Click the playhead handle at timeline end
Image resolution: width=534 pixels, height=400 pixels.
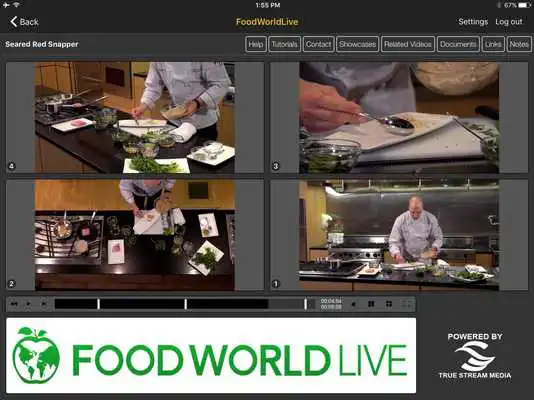[x=305, y=304]
